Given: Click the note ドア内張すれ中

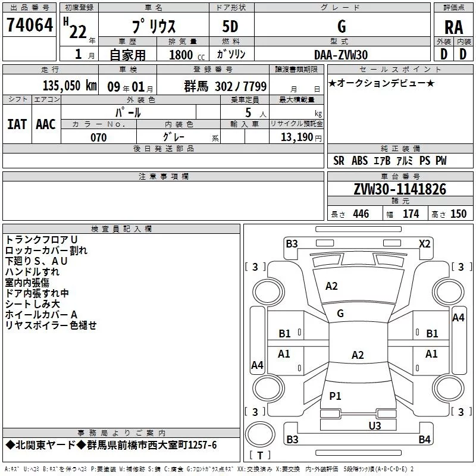Looking at the screenshot, I should click(x=37, y=293).
